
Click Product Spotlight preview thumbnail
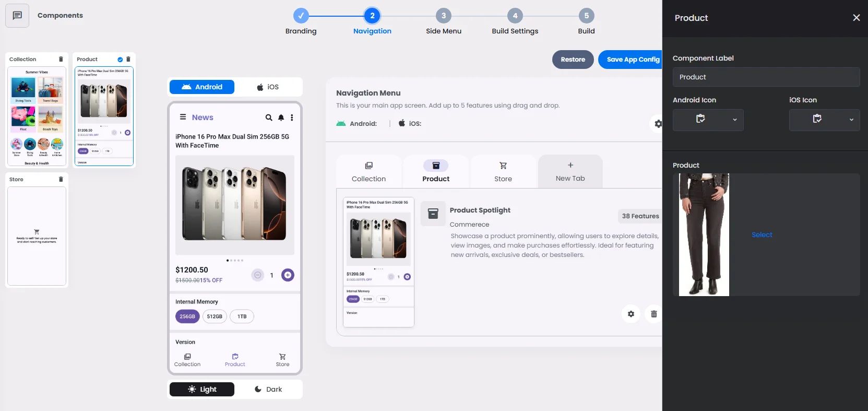[x=378, y=262]
